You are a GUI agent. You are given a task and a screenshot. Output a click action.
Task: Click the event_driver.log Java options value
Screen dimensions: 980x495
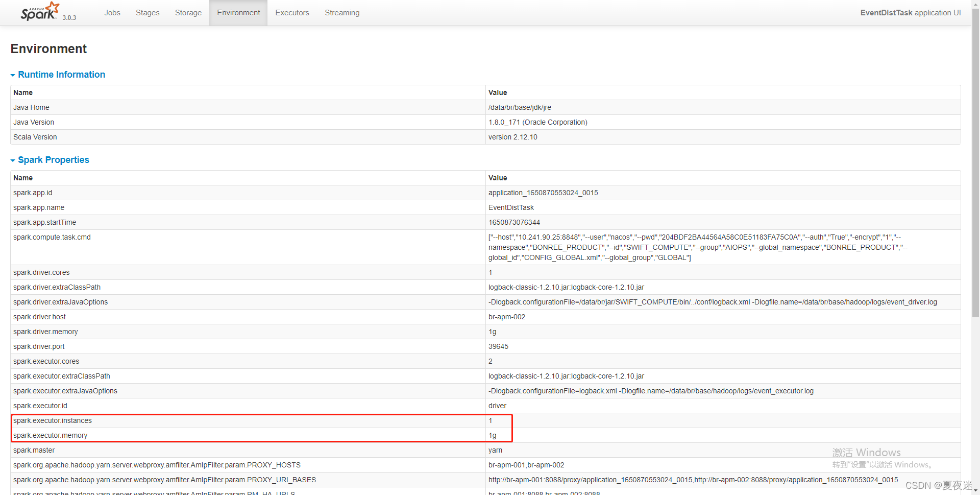click(x=713, y=302)
